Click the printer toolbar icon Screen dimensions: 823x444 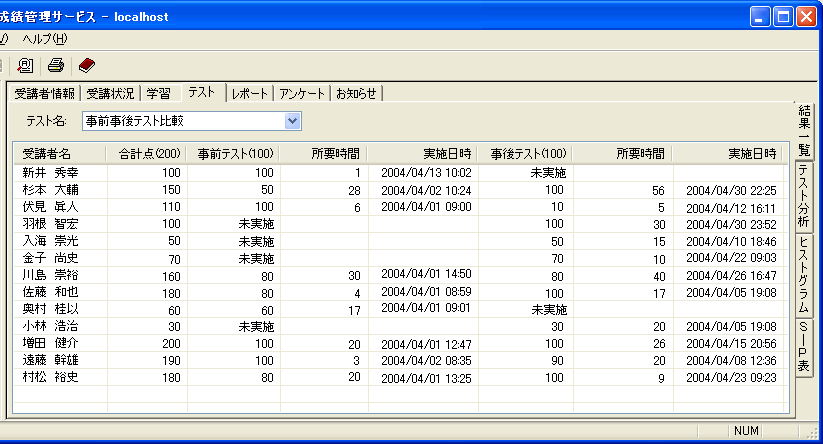[x=56, y=66]
